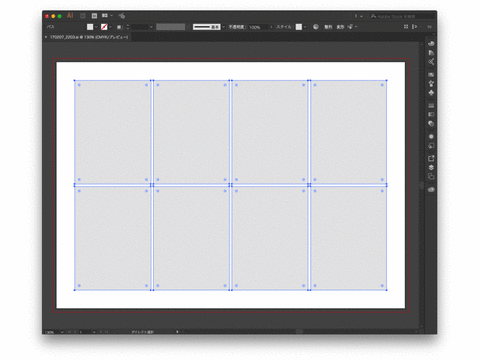Open the control panel options menu icon

(430, 27)
